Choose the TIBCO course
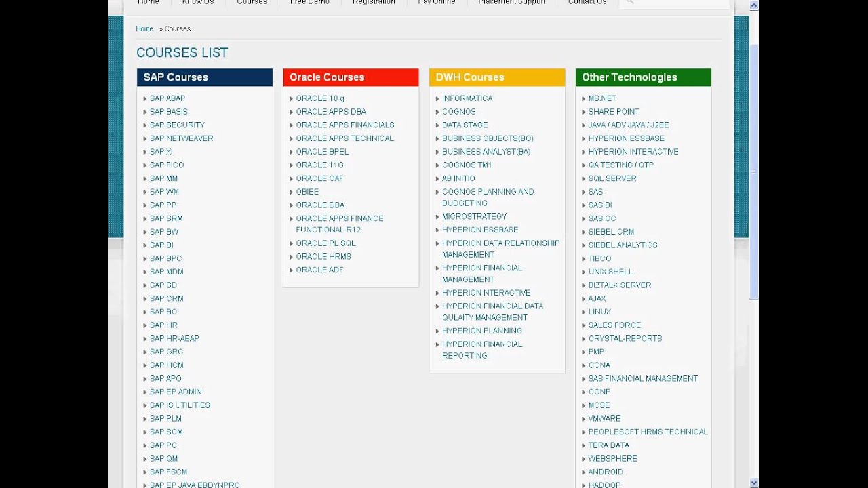The width and height of the screenshot is (868, 488). pyautogui.click(x=599, y=259)
